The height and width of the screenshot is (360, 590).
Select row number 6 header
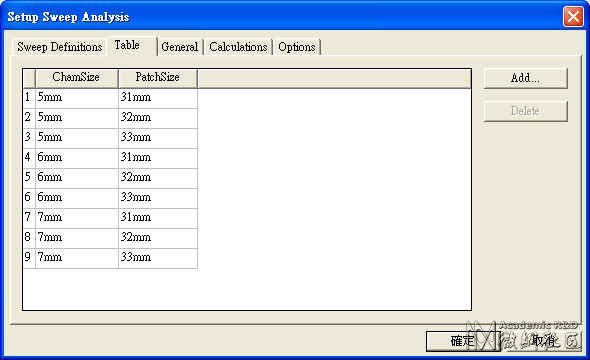(x=29, y=198)
